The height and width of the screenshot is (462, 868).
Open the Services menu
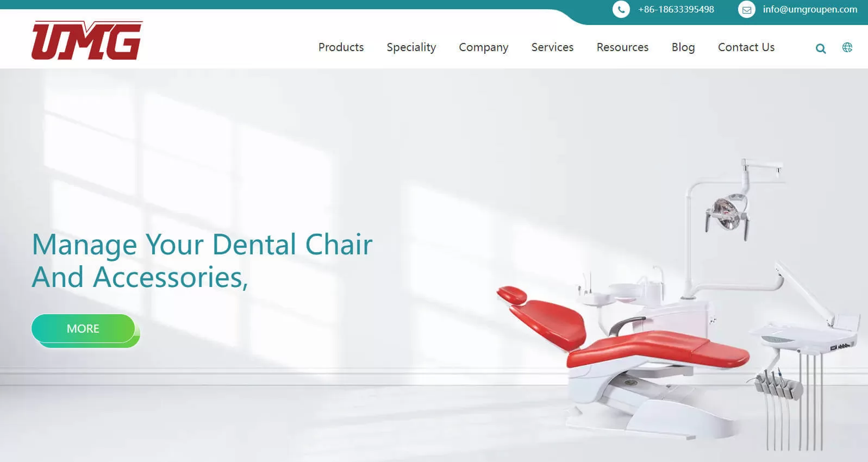552,47
